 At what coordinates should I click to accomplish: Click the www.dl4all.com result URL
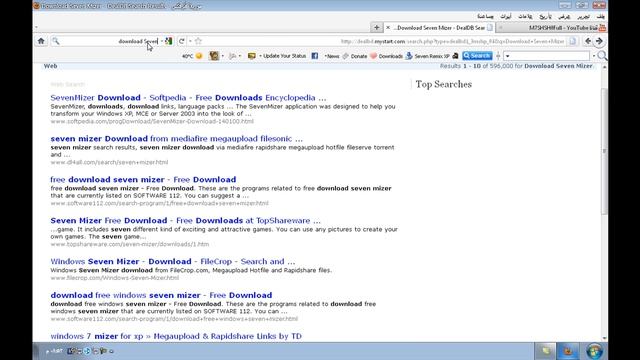(x=109, y=162)
